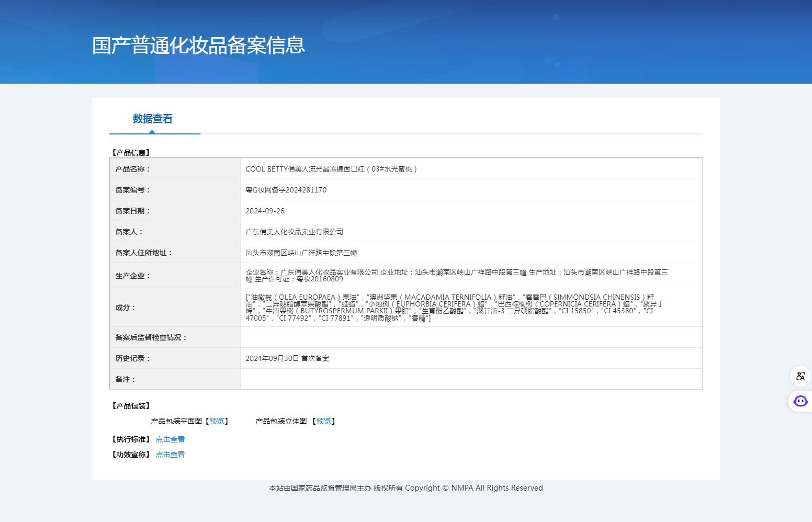
Task: Preview the 产品包装立体图 image
Action: [323, 421]
